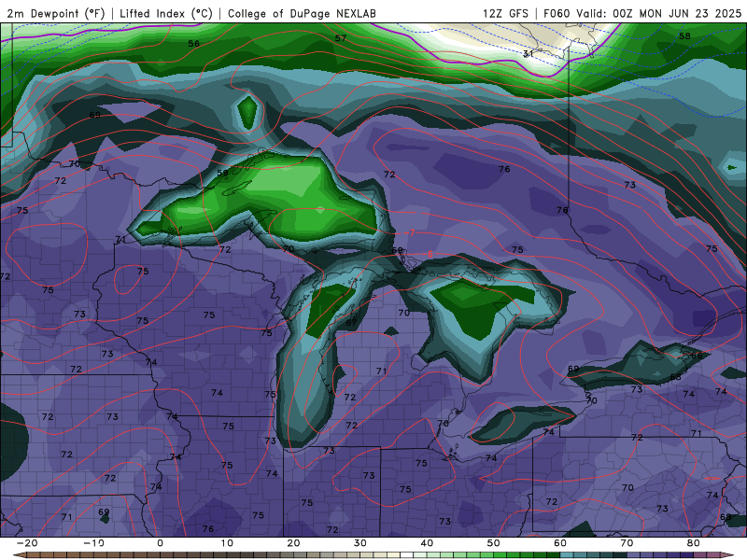The width and height of the screenshot is (747, 560).
Task: Click the "50" colorbar scale label
Action: click(x=494, y=543)
